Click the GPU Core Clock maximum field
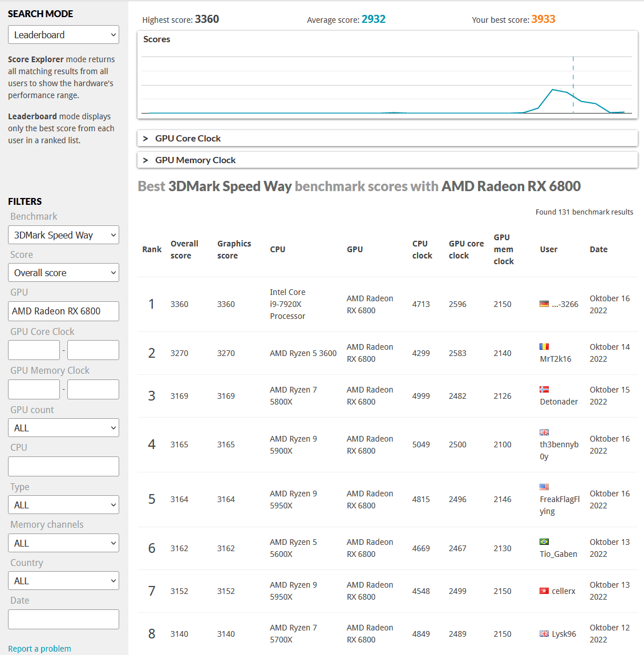 93,350
